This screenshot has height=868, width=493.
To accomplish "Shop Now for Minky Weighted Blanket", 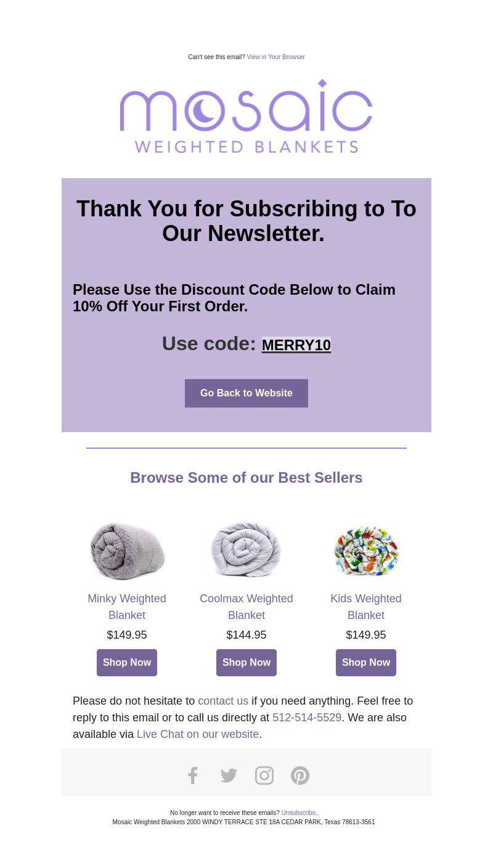I will [x=127, y=663].
